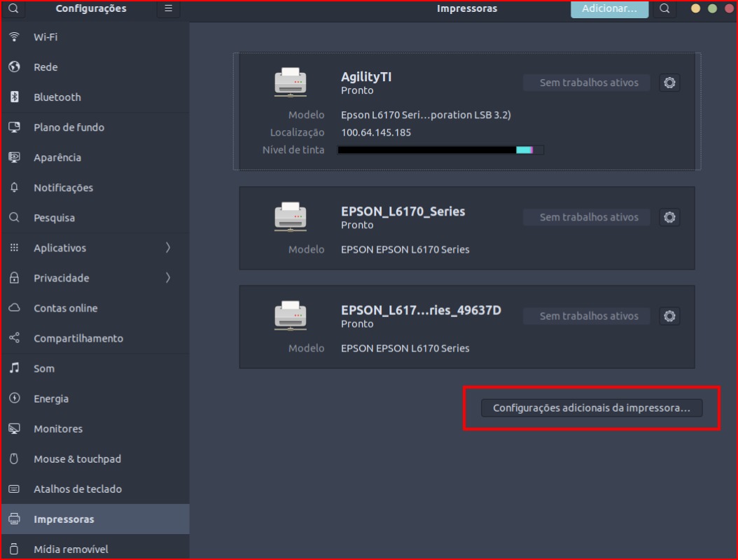Open gear menu for EPSON_L6170_Series printer
Screen dimensions: 738x560
(x=669, y=217)
